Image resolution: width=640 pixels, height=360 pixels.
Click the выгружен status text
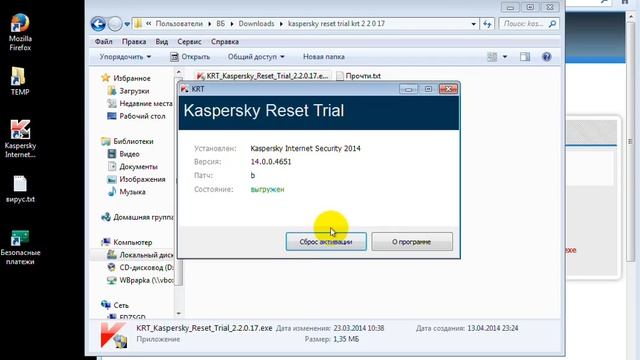click(267, 189)
